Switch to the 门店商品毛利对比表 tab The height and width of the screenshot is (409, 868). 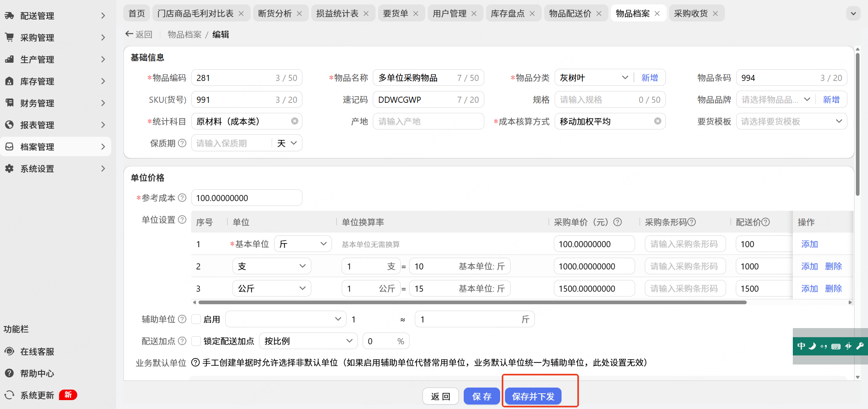tap(196, 14)
